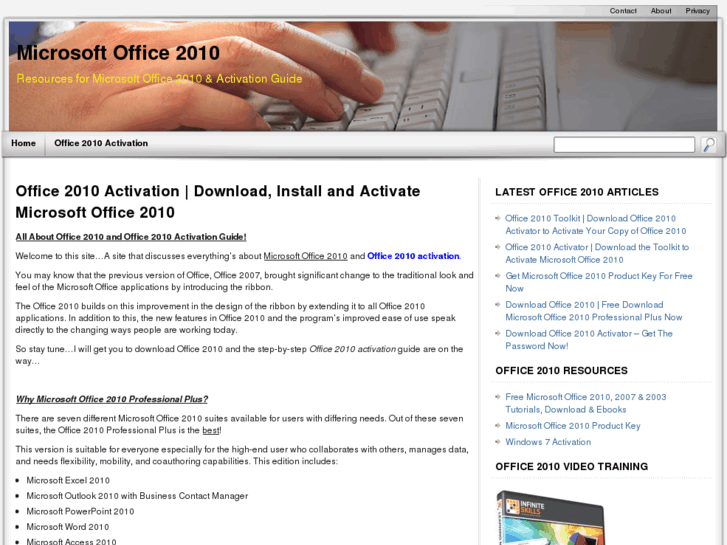Open the 'Office 2010 Activation | Download, Install' post title
The height and width of the screenshot is (545, 727).
point(218,202)
